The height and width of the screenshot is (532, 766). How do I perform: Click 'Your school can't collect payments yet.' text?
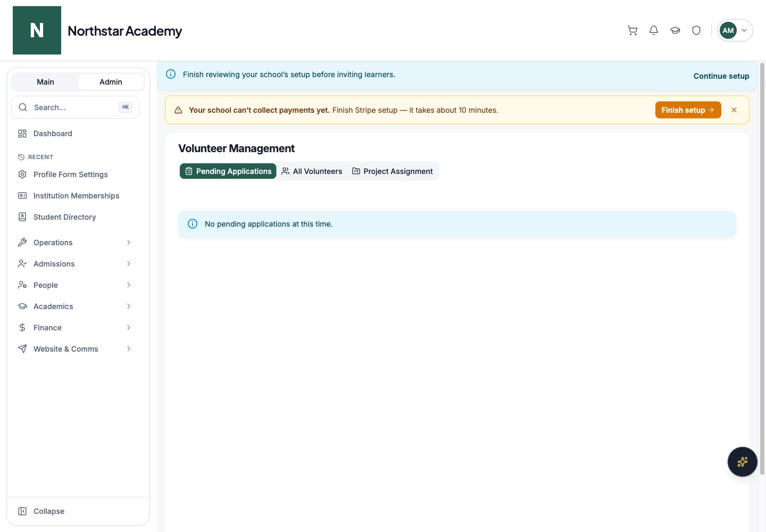tap(259, 110)
